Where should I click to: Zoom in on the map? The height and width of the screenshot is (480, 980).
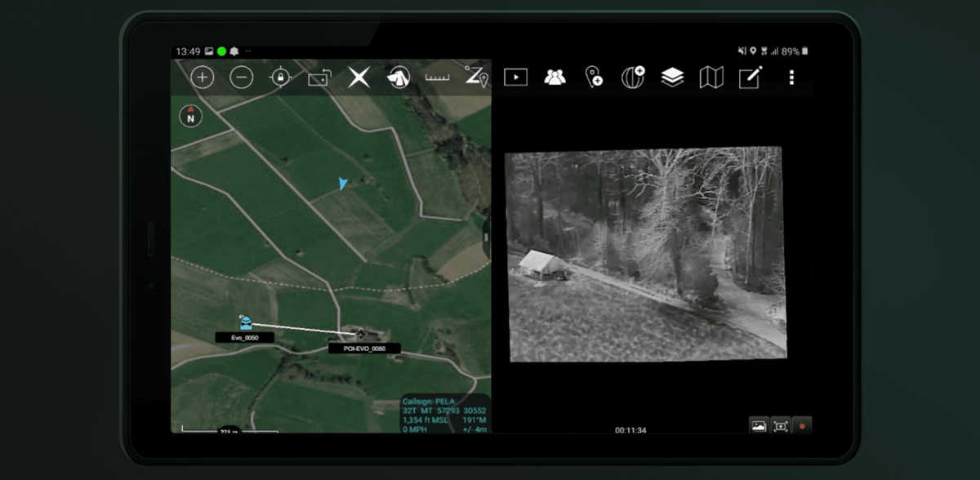click(x=202, y=78)
